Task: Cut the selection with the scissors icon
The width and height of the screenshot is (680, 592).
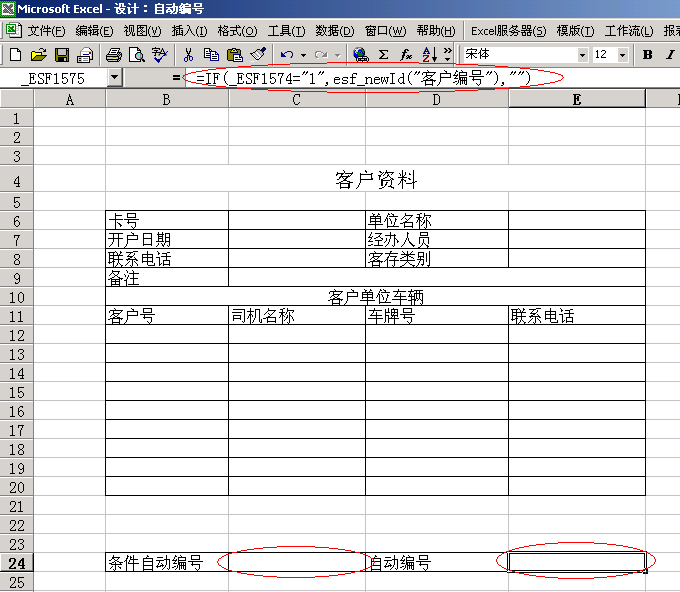Action: click(x=188, y=55)
